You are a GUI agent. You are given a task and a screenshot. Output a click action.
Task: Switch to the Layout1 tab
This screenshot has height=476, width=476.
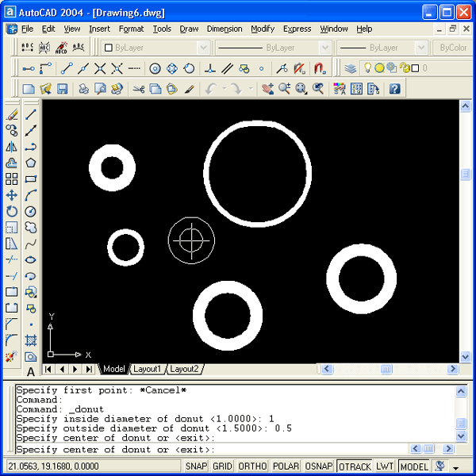pos(147,369)
